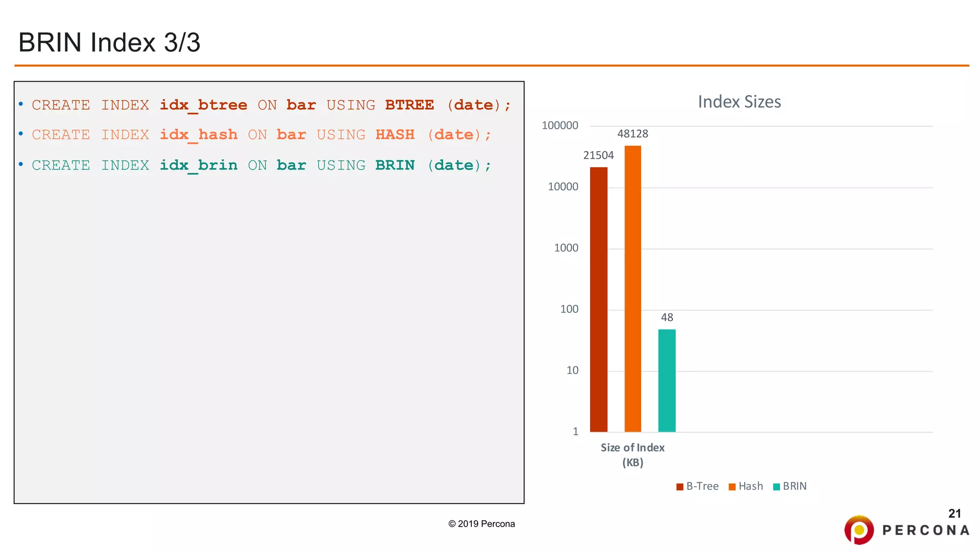Select the dark red B-Tree bar

pos(598,299)
